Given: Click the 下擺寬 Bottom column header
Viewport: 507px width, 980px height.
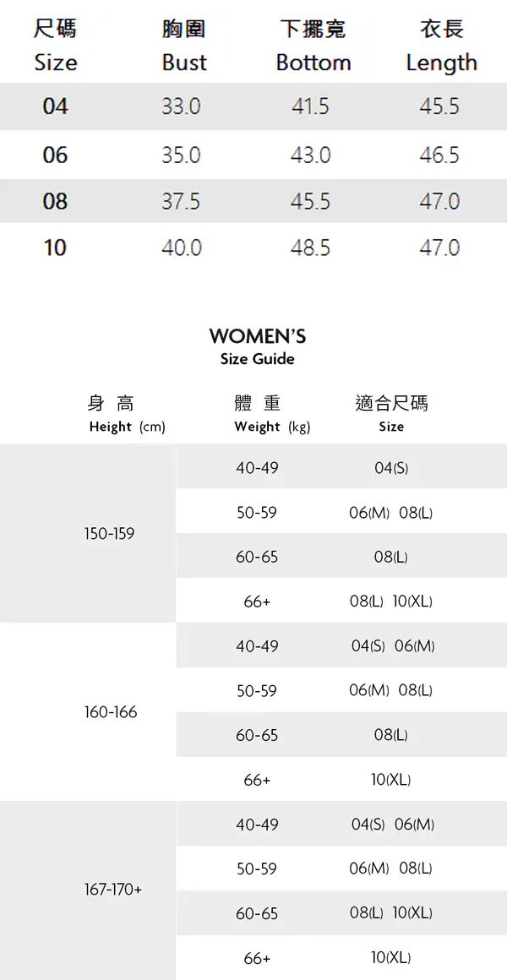Looking at the screenshot, I should click(313, 46).
